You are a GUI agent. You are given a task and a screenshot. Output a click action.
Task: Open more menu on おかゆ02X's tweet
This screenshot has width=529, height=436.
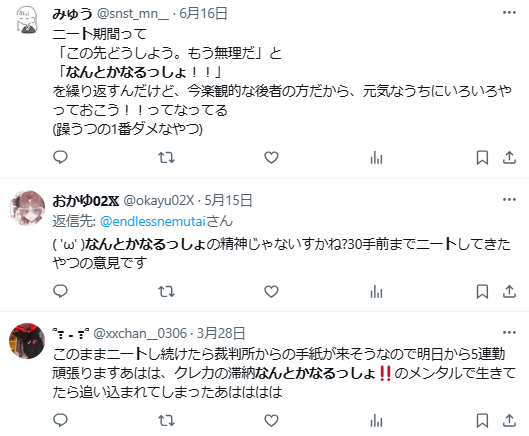509,199
